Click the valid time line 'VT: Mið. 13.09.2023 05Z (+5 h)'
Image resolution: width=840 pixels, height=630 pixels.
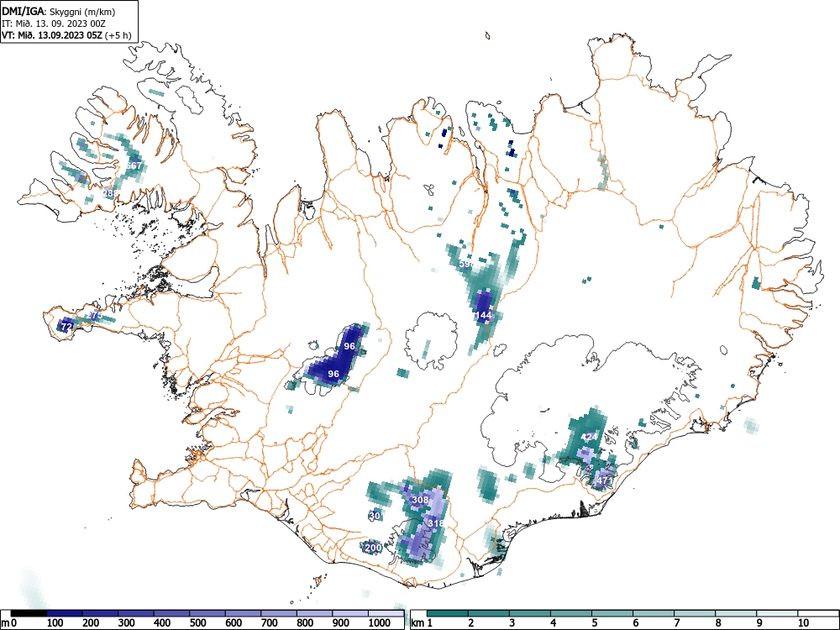pyautogui.click(x=66, y=35)
